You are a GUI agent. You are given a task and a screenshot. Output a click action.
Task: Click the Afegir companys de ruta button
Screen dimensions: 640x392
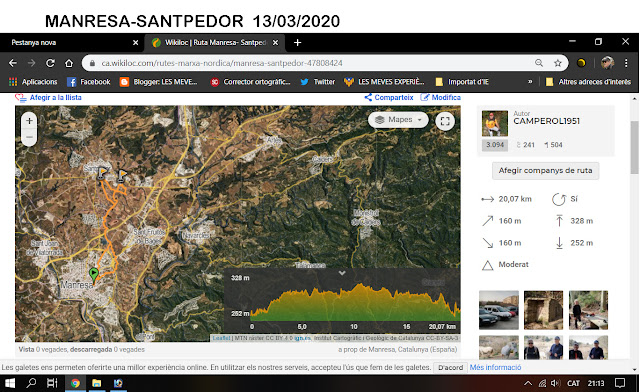click(x=545, y=171)
